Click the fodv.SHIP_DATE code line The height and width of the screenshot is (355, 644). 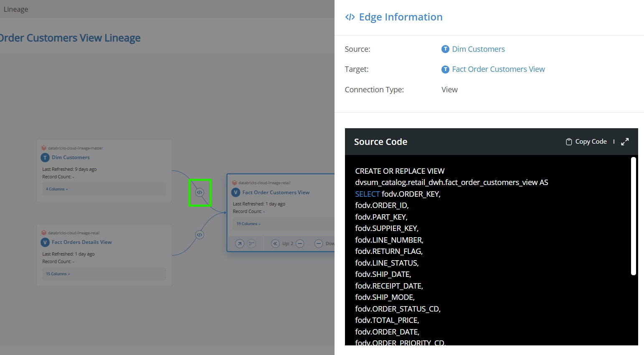(383, 274)
